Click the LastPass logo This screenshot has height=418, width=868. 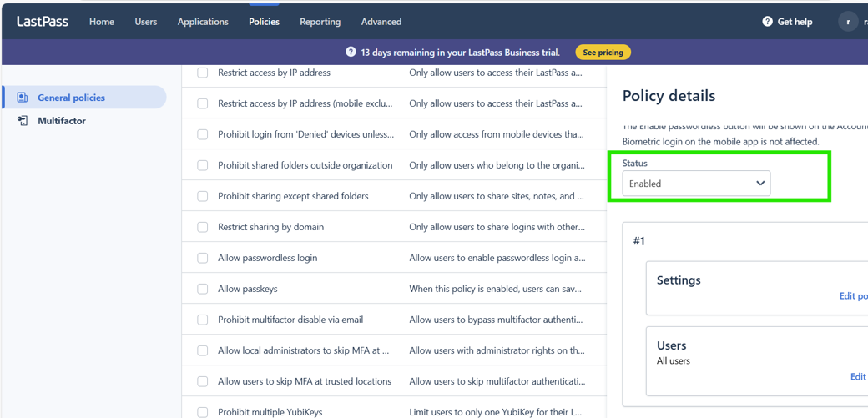pos(43,22)
